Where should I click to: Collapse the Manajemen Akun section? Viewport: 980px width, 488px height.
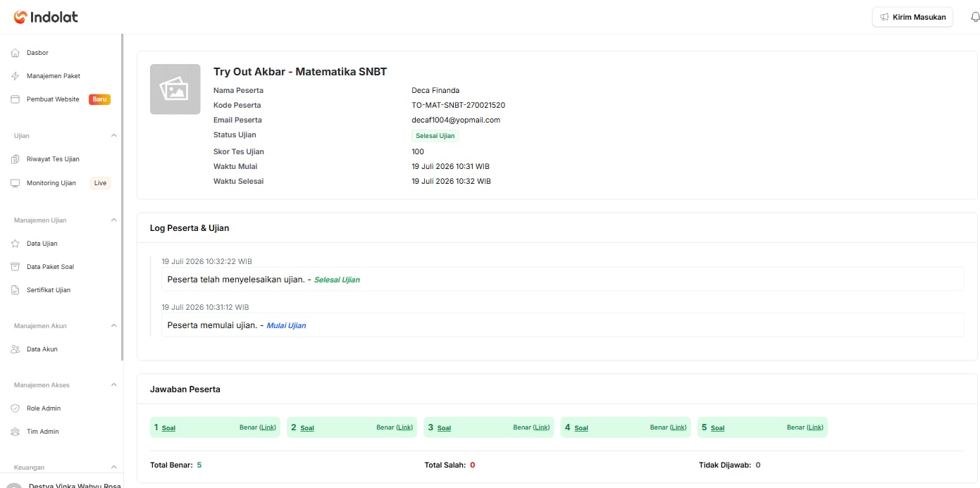point(114,326)
